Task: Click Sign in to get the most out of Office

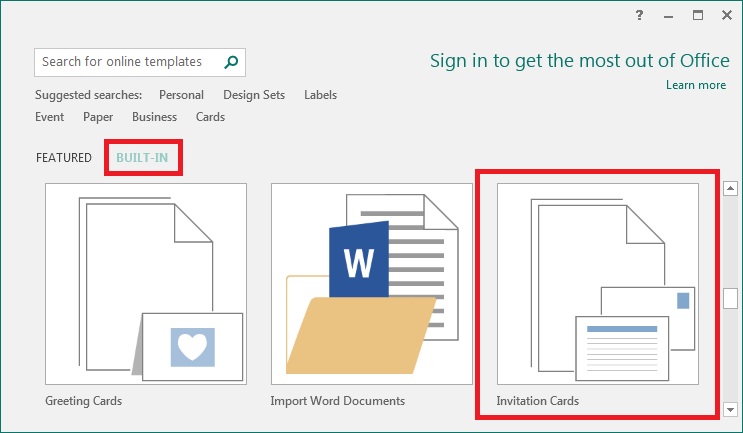Action: point(580,61)
